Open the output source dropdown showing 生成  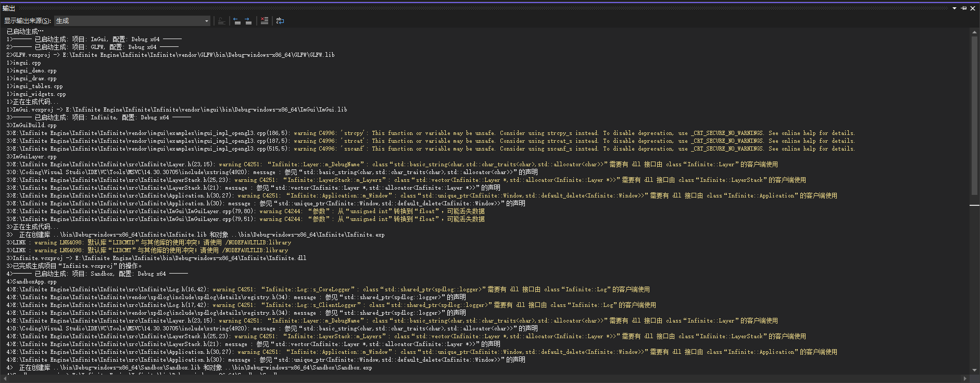point(133,21)
